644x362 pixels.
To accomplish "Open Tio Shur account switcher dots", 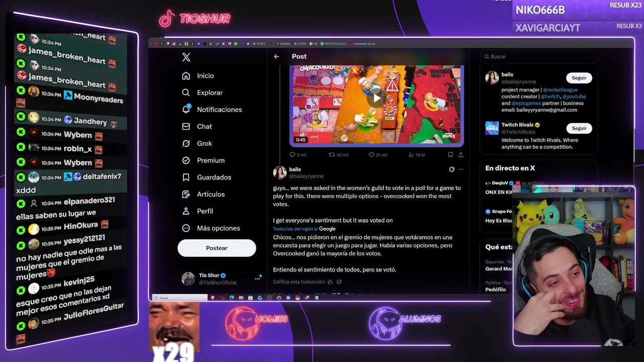I will (x=258, y=278).
